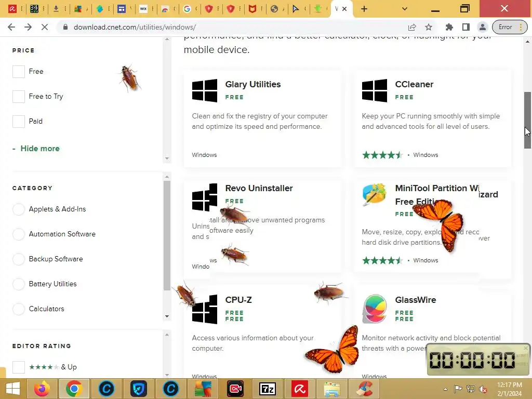The image size is (532, 399).
Task: Check the 4 stars & Up rating
Action: [19, 367]
